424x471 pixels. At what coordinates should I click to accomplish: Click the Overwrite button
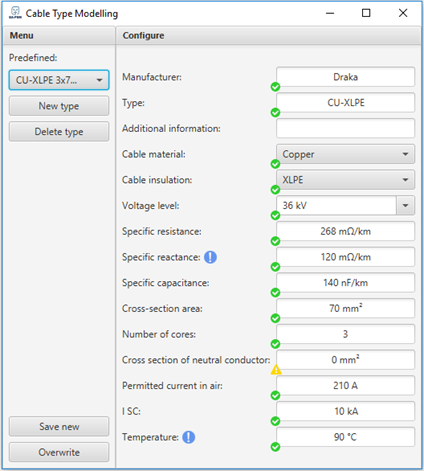(59, 452)
